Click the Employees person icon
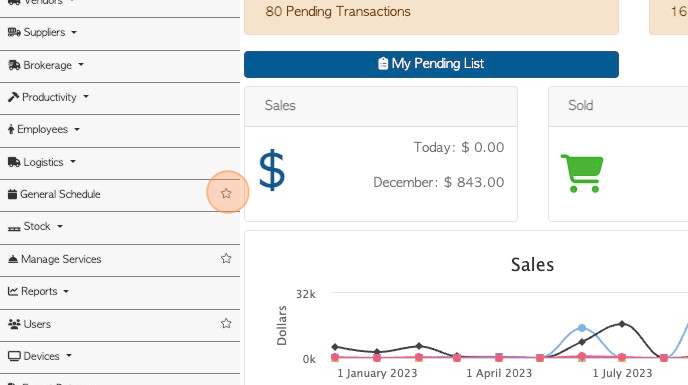 pos(11,129)
